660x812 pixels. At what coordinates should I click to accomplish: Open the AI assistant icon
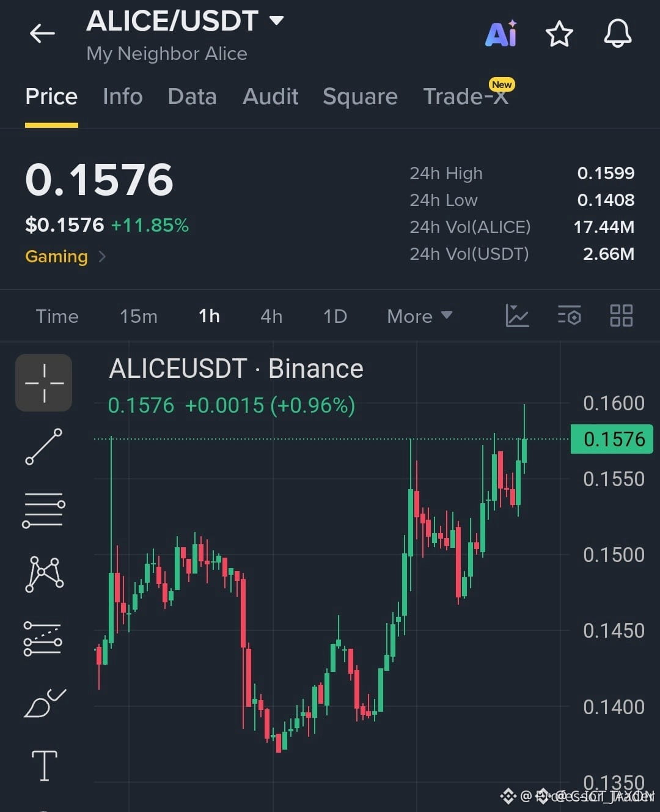tap(501, 34)
